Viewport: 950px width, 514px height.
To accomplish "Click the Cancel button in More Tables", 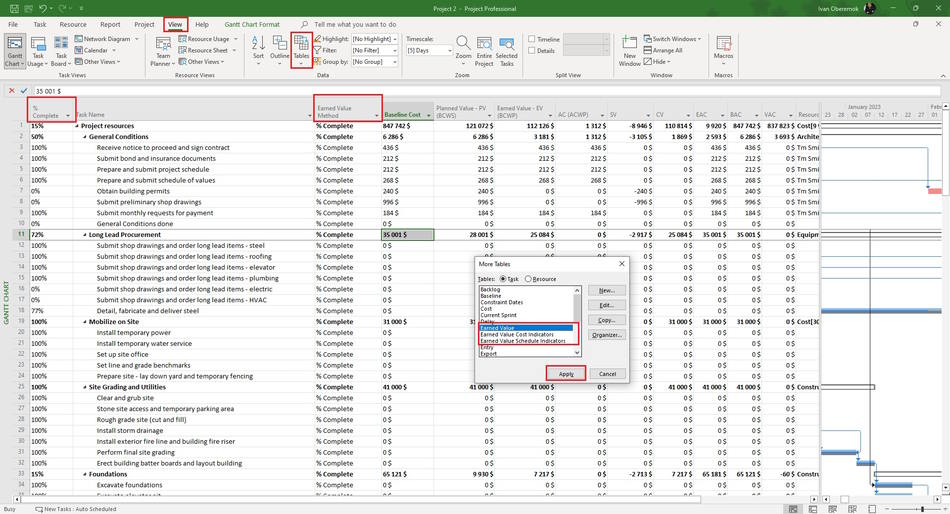I will [607, 374].
